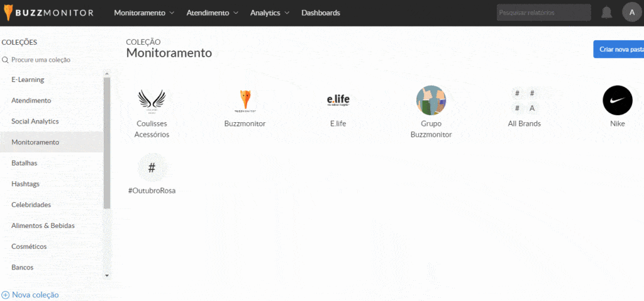644x301 pixels.
Task: Click the sidebar scrollbar down arrow
Action: coord(107,275)
